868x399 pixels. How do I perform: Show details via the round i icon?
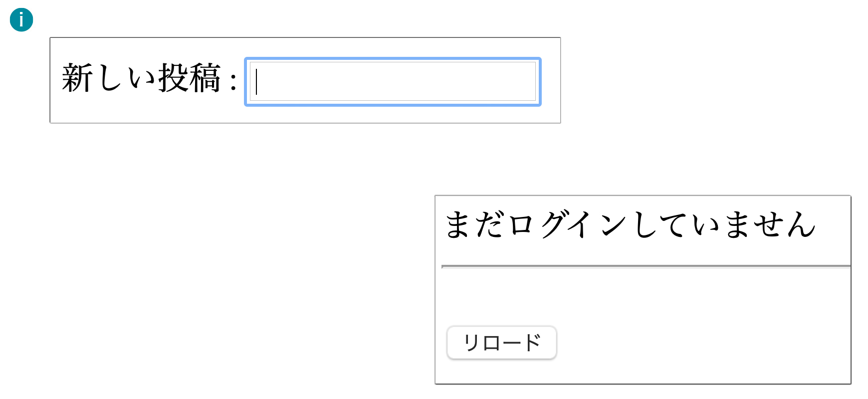click(21, 20)
